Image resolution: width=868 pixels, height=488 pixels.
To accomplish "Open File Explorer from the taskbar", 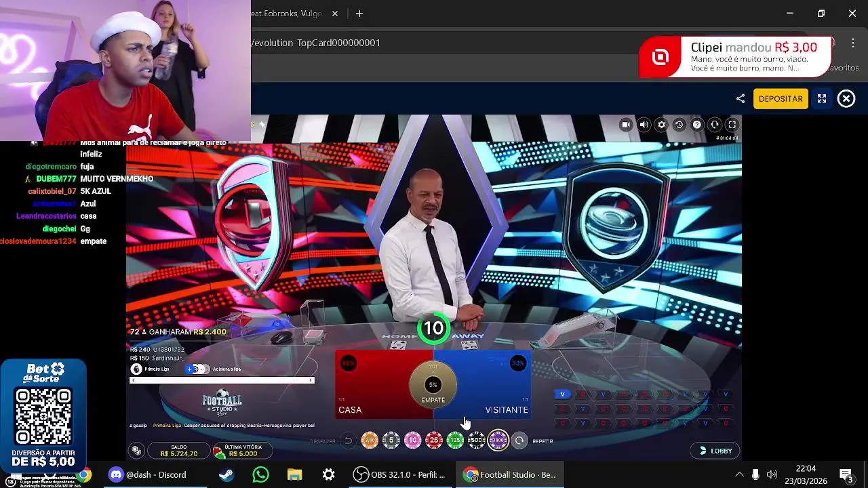I will click(294, 474).
